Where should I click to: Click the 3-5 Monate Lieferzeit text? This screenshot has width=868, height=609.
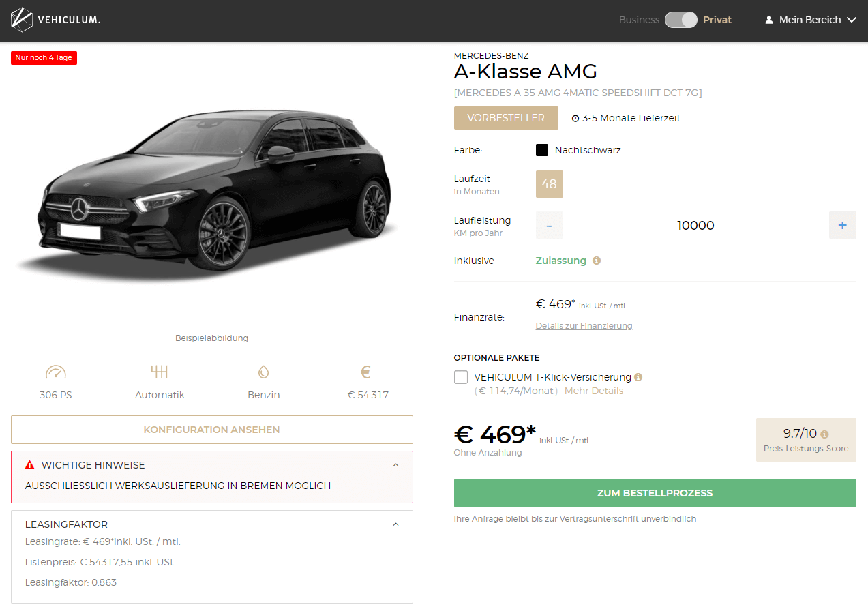tap(631, 119)
